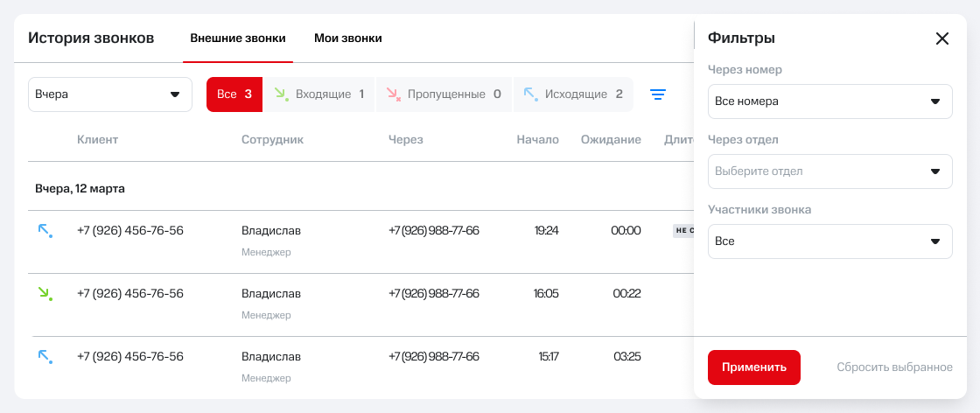
Task: Click the outgoing call icon for the 19:24 call
Action: tap(45, 231)
